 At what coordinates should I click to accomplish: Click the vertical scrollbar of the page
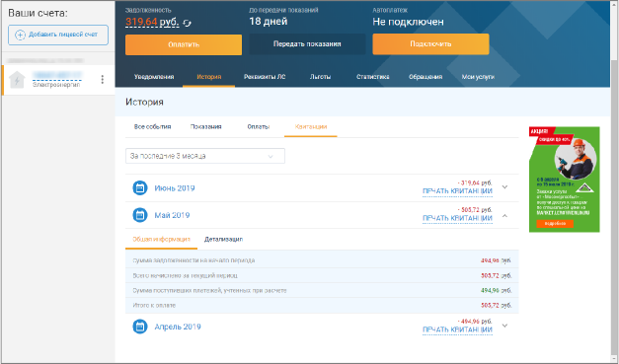(613, 182)
